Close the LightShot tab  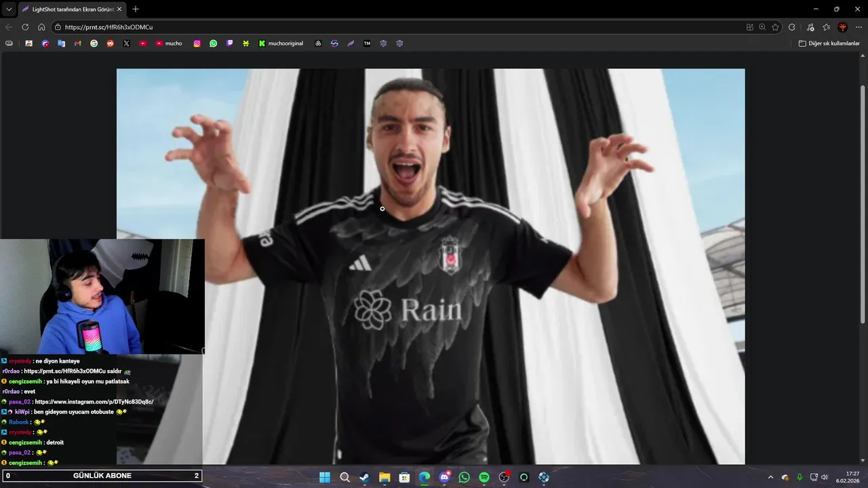tap(120, 9)
